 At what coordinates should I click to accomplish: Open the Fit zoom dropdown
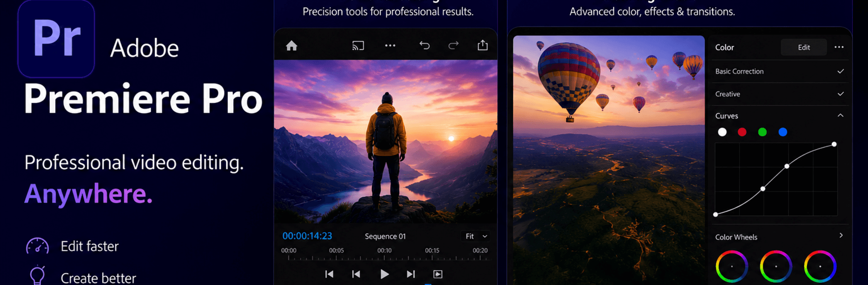tap(476, 236)
